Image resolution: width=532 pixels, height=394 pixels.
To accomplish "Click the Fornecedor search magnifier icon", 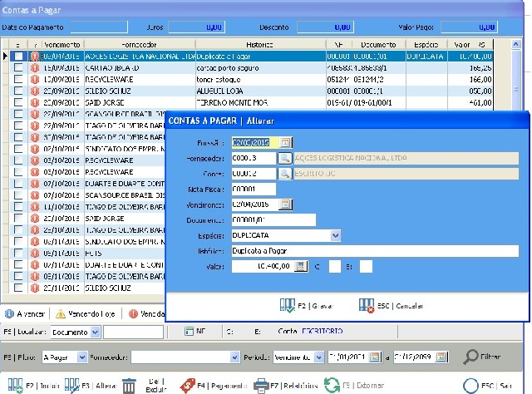I will [284, 157].
